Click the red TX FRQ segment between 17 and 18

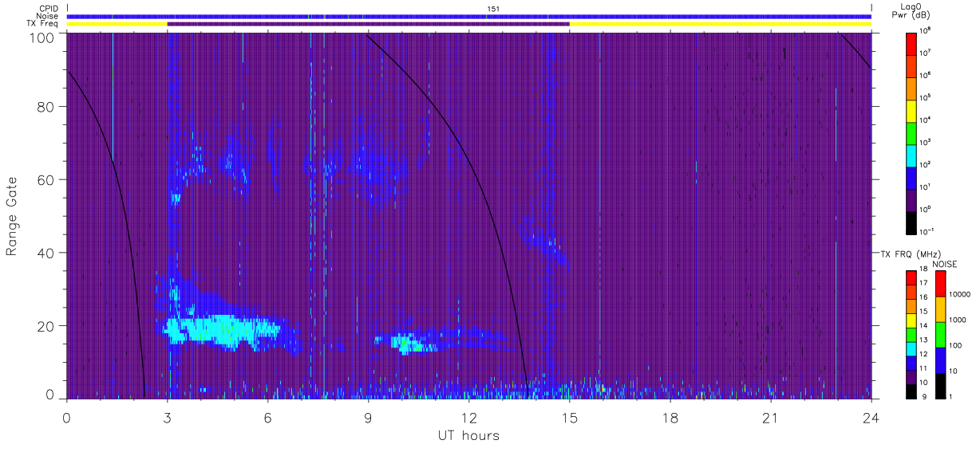pos(911,278)
